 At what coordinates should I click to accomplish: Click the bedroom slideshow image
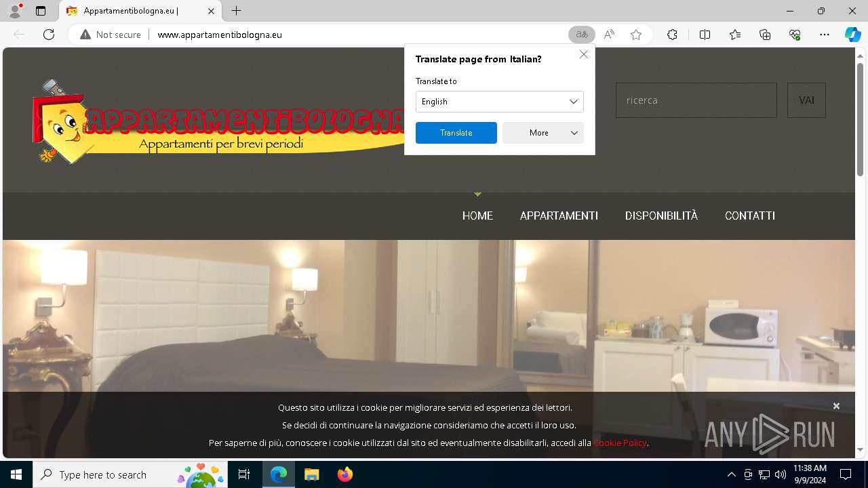(429, 315)
